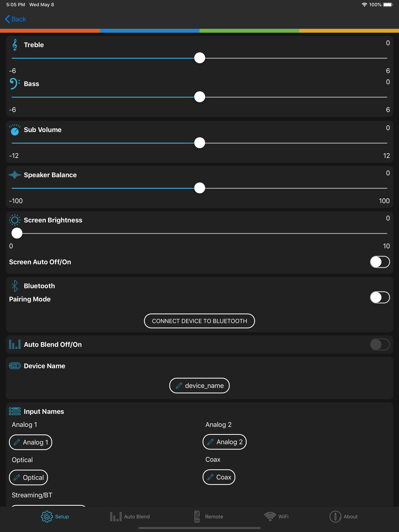
Task: Tap the Screen Brightness sun icon
Action: click(x=15, y=220)
